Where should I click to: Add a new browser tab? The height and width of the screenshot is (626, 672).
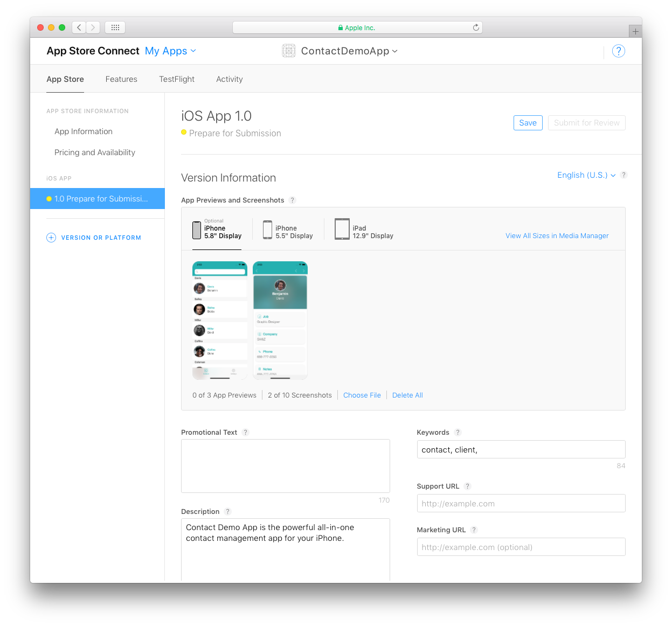click(x=635, y=31)
